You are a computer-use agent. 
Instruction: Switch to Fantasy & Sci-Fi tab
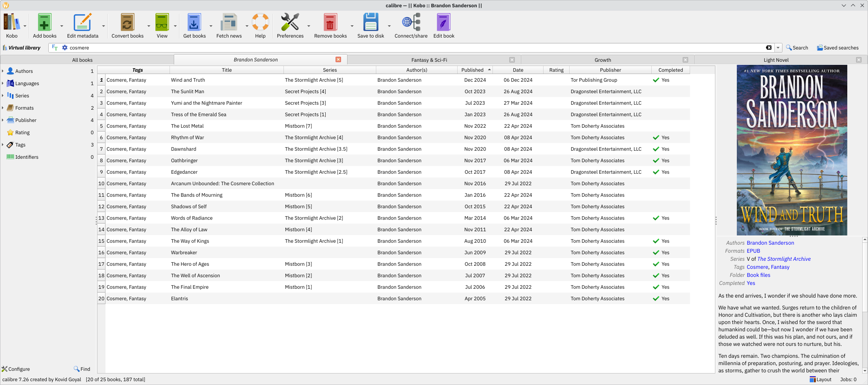pyautogui.click(x=429, y=60)
